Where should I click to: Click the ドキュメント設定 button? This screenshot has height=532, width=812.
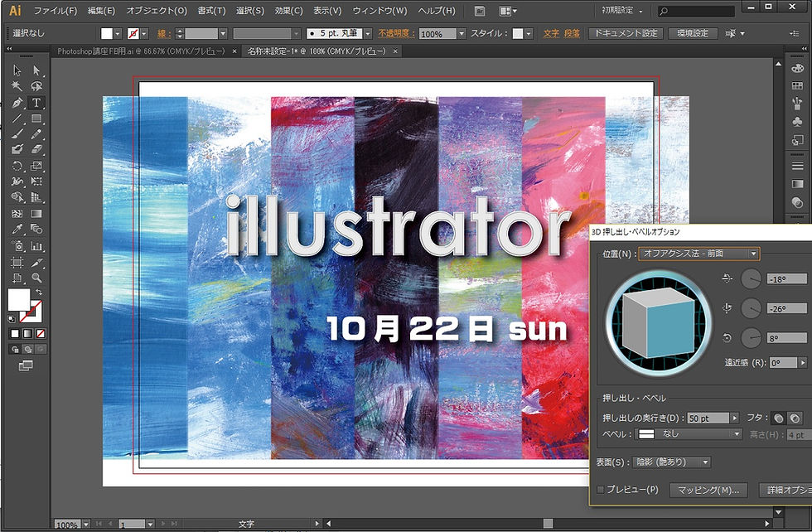(x=626, y=34)
